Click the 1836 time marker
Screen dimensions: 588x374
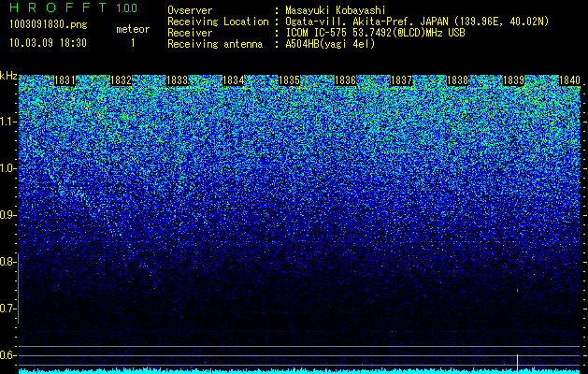pos(345,80)
